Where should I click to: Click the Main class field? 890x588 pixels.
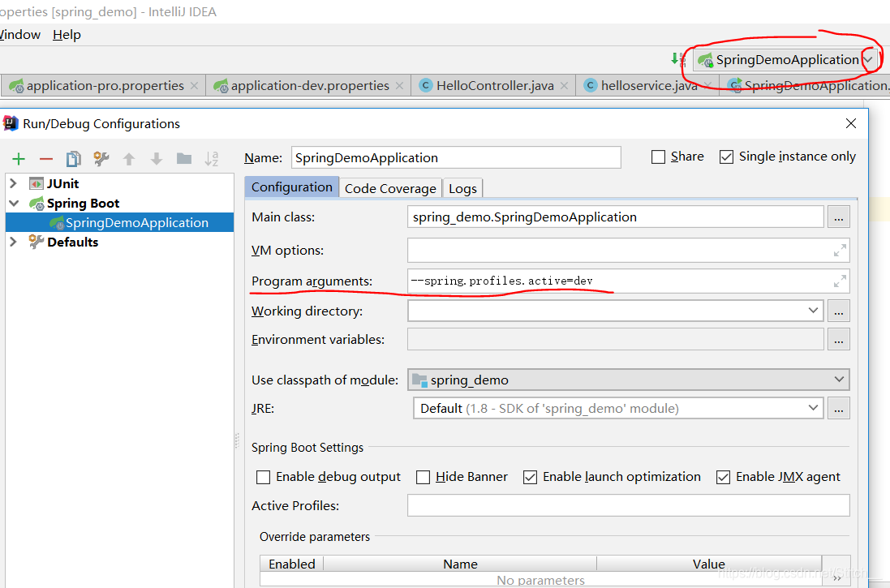coord(615,217)
